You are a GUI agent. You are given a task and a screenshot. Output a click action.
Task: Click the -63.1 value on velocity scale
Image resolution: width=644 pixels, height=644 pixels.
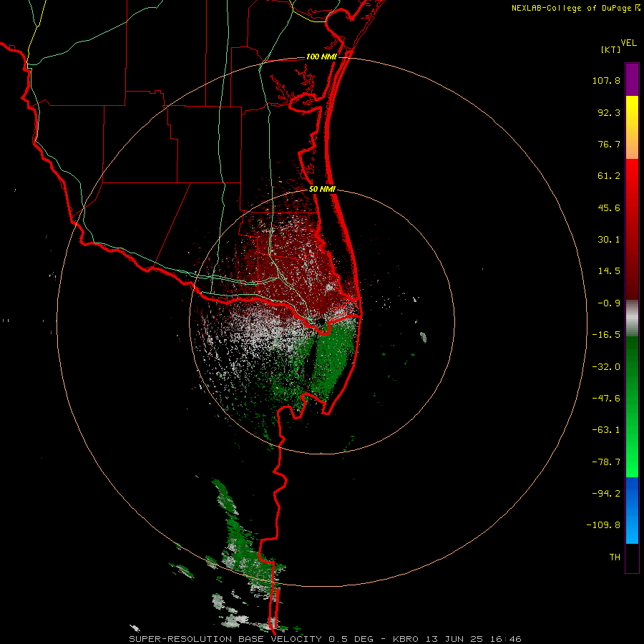pos(606,430)
